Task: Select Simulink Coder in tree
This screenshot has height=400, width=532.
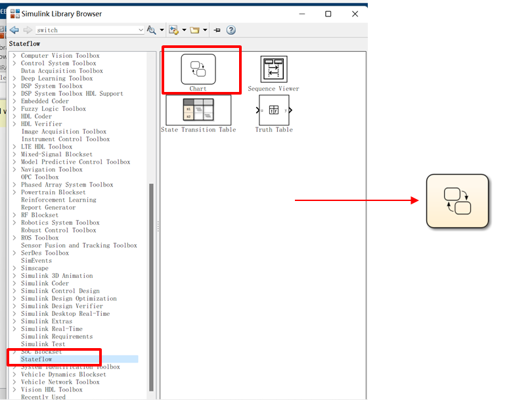Action: [45, 283]
